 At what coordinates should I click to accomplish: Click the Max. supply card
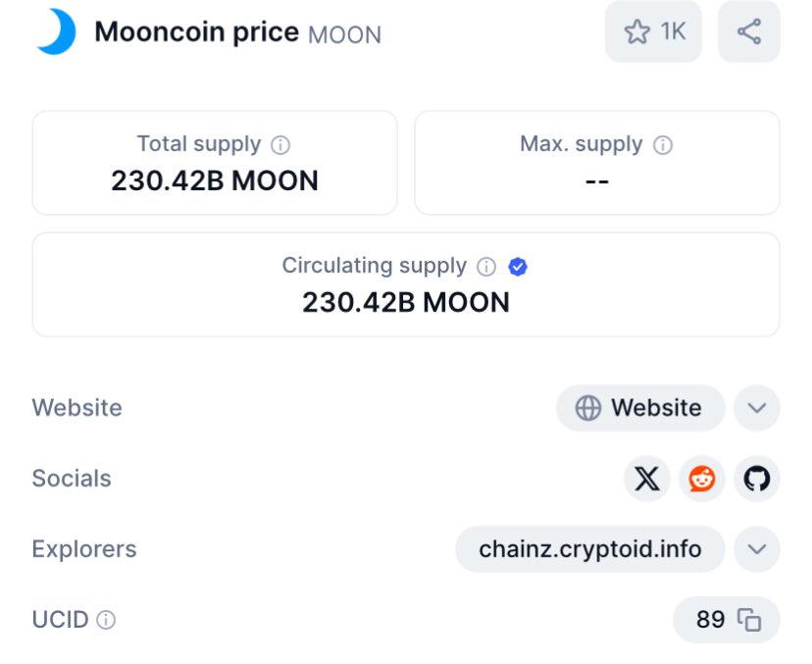coord(596,163)
